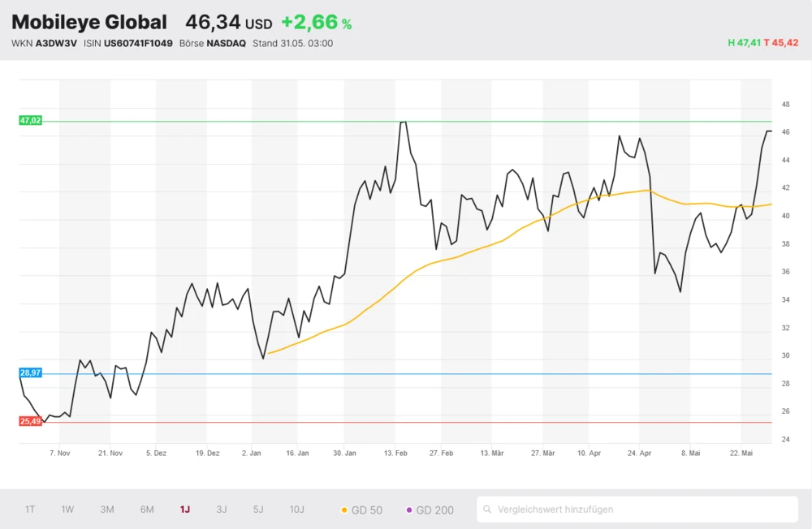Viewport: 812px width, 529px height.
Task: Click the green 47,02 high price marker
Action: tap(30, 120)
